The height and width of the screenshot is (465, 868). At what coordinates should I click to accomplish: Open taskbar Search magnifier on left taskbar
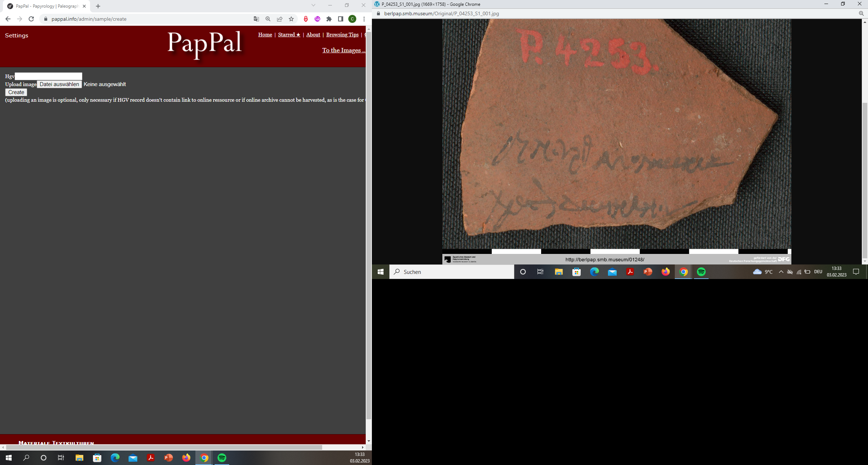(x=26, y=458)
